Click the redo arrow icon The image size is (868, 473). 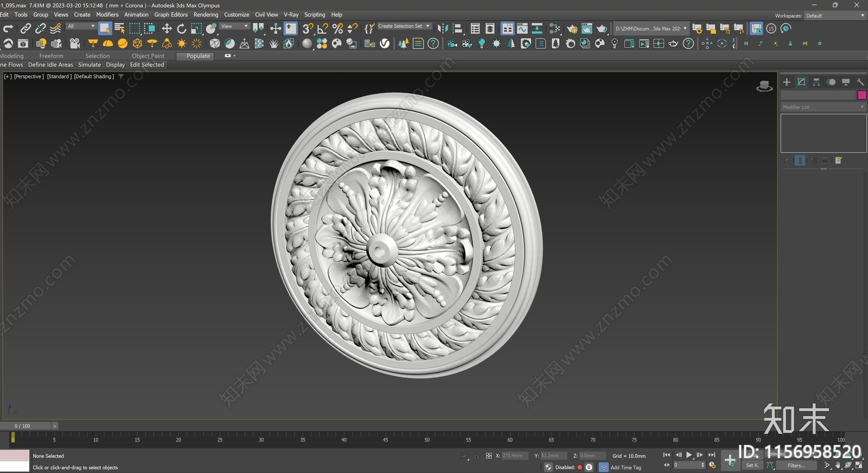[8, 28]
